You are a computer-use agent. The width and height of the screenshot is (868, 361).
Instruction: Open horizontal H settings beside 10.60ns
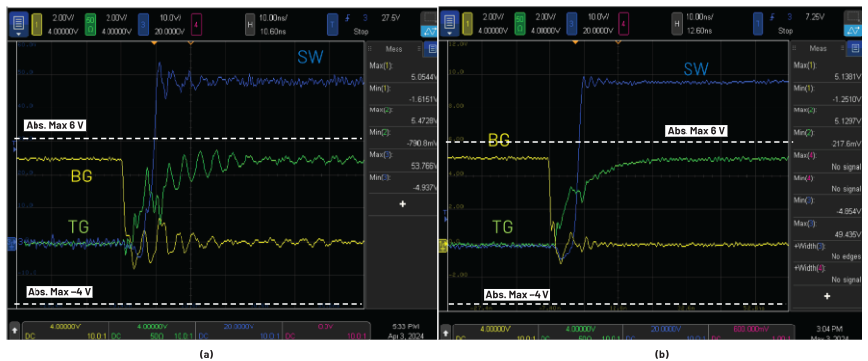250,23
